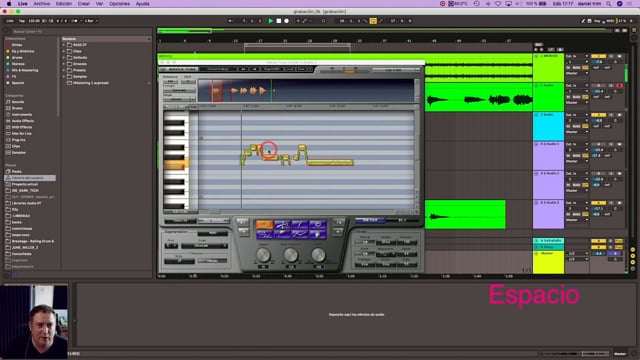Click the Note Transition knob in Waves Tune
Viewport: 640px width, 360px height.
pos(291,255)
